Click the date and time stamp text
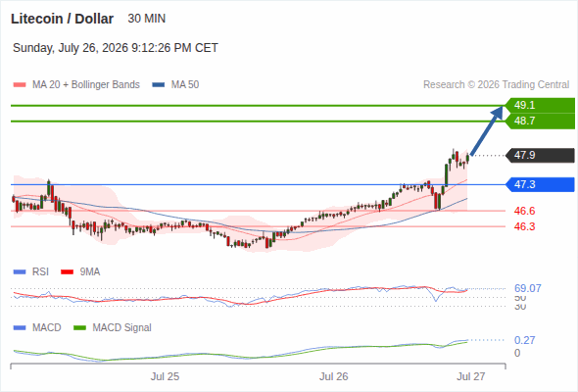The image size is (578, 392). [x=116, y=48]
